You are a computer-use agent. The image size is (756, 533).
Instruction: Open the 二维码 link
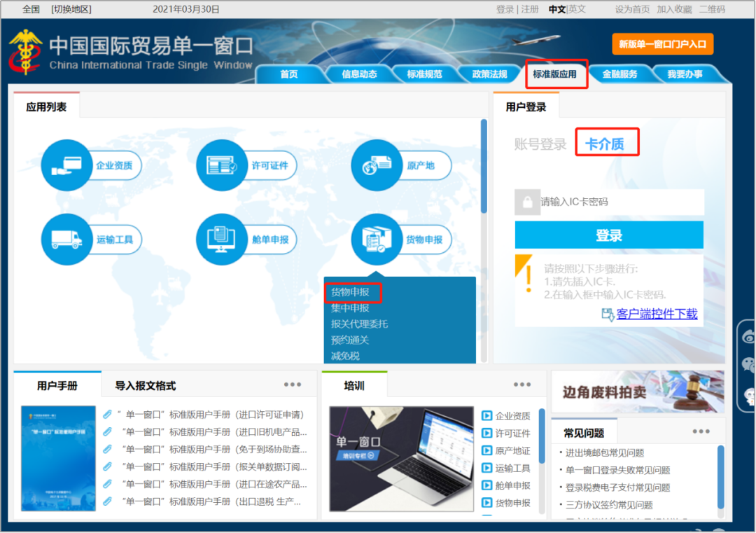[x=712, y=9]
